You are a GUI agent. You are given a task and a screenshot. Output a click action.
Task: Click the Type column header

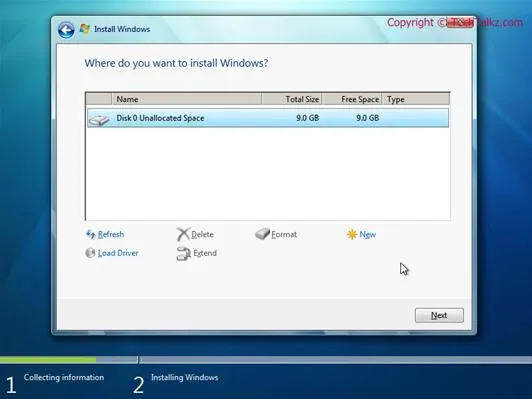(x=416, y=99)
